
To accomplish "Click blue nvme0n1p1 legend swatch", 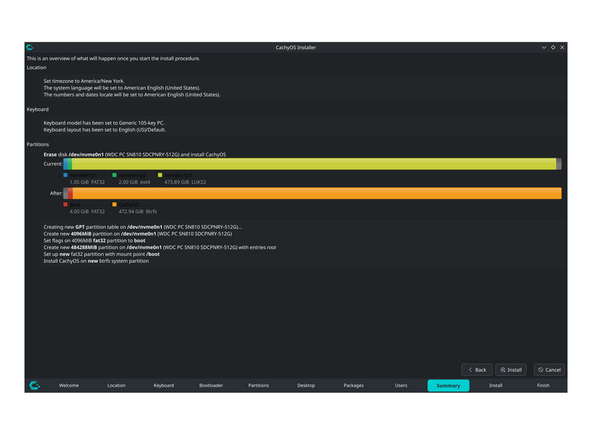I will point(65,175).
